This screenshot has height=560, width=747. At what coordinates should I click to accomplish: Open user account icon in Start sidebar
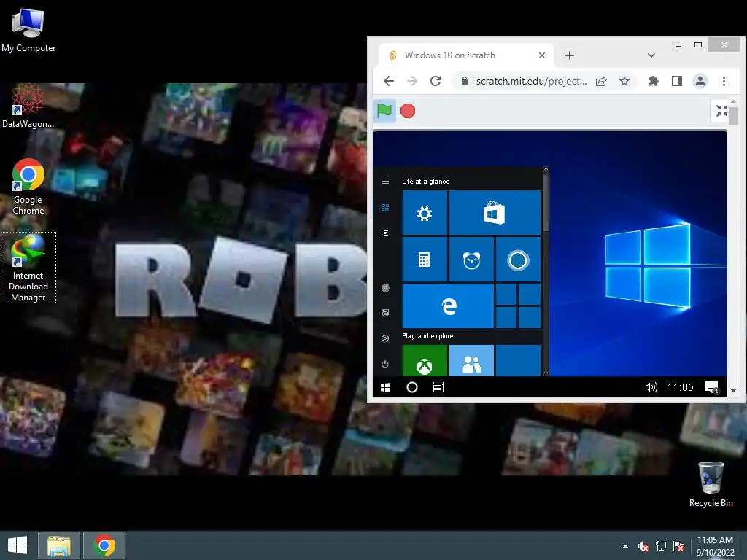(385, 288)
